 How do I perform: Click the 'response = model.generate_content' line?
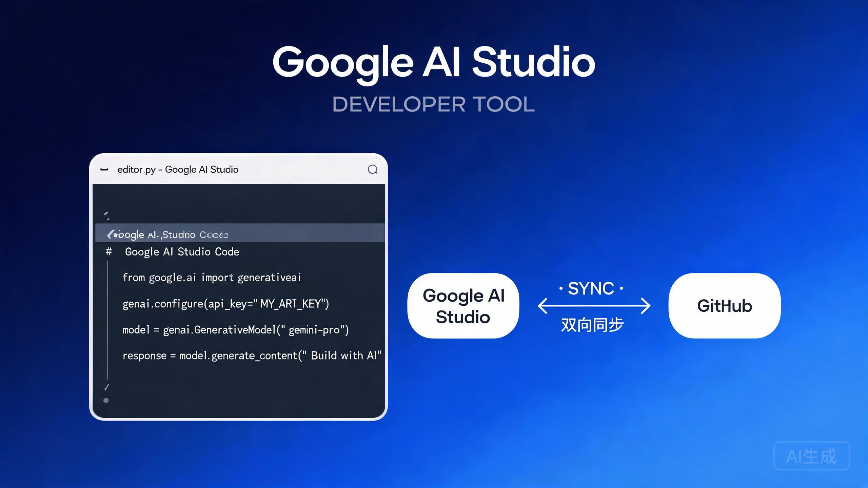(252, 355)
